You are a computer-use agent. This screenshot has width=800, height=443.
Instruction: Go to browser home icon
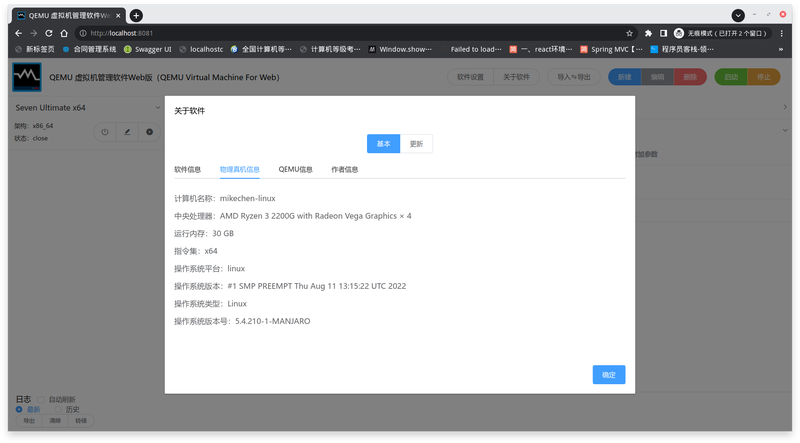(64, 33)
